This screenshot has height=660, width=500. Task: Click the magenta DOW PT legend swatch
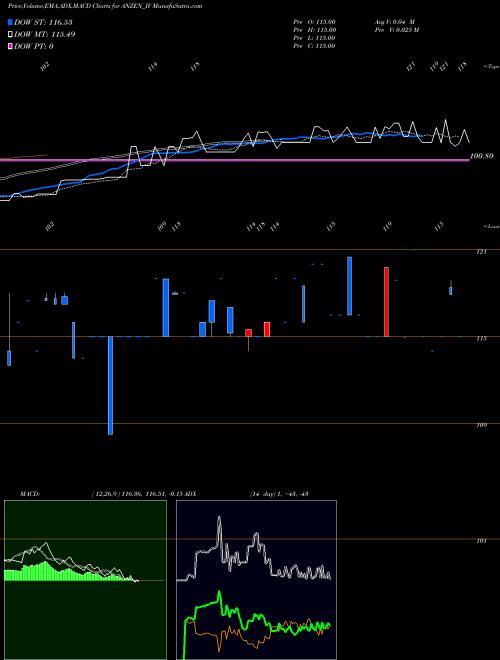[10, 46]
